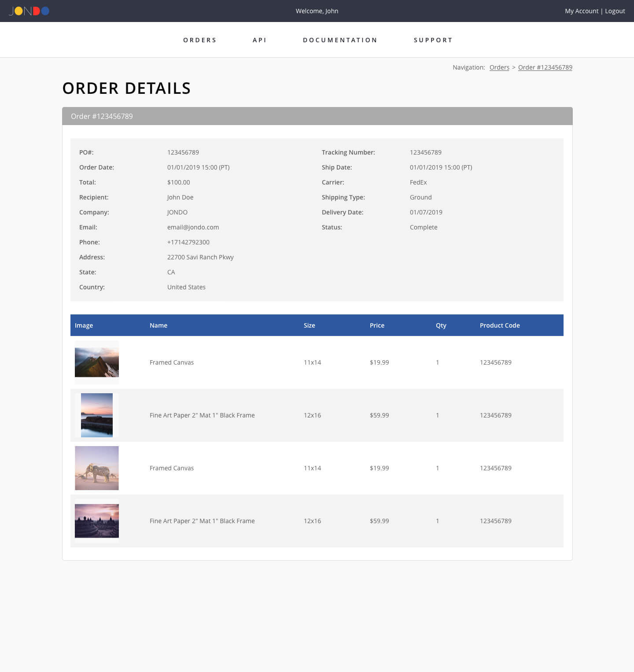Open the Support menu item
The width and height of the screenshot is (634, 672).
tap(433, 40)
